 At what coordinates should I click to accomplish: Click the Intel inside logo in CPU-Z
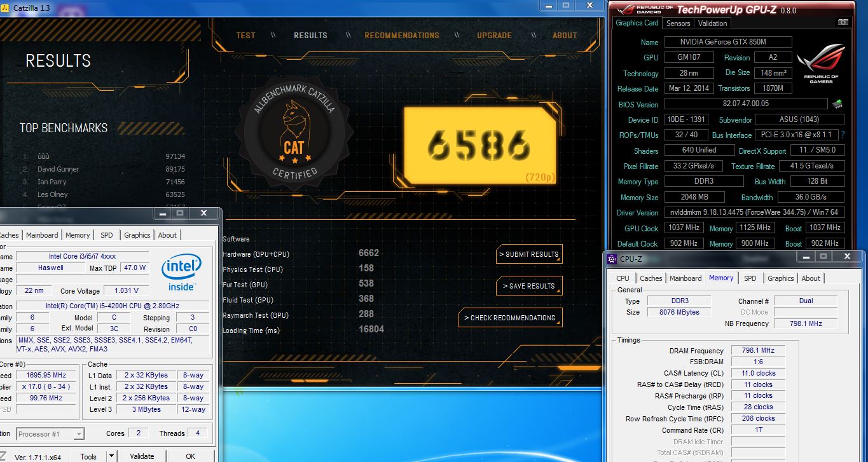click(x=181, y=272)
